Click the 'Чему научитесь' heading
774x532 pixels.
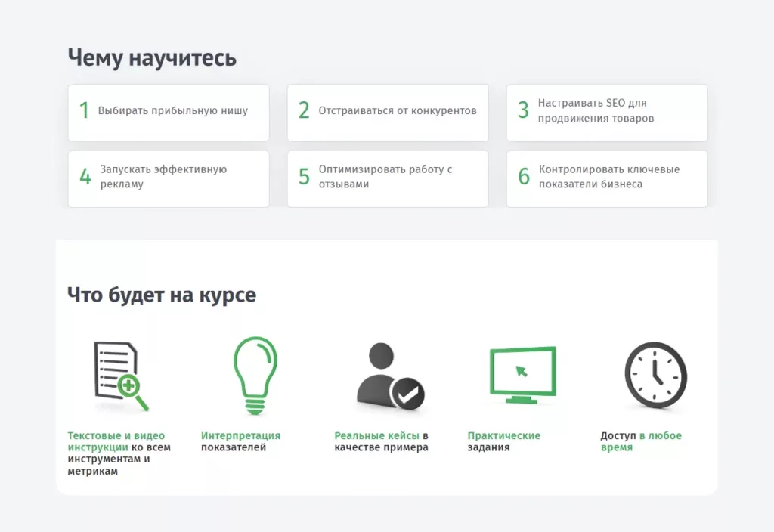[x=152, y=57]
